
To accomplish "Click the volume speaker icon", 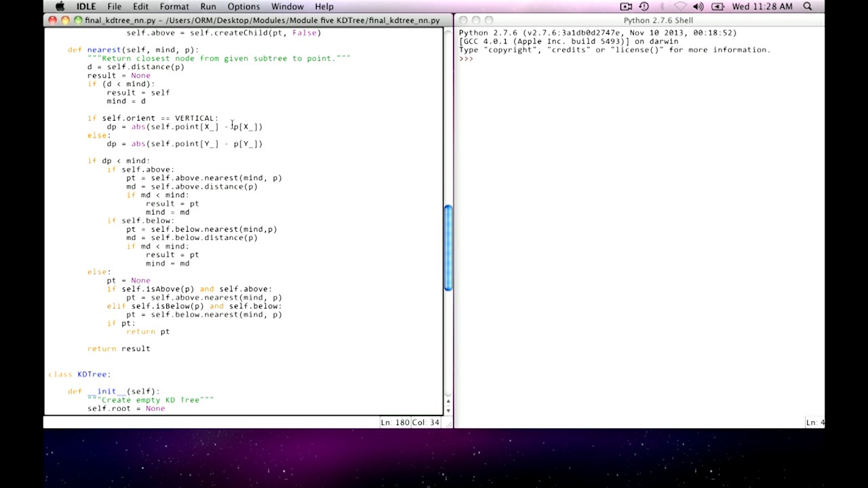I will tap(698, 7).
